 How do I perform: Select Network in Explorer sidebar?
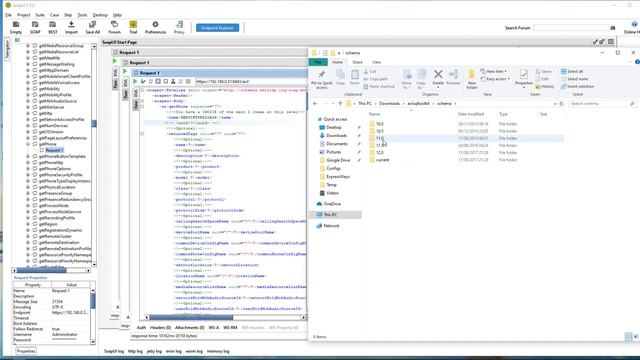pos(331,226)
